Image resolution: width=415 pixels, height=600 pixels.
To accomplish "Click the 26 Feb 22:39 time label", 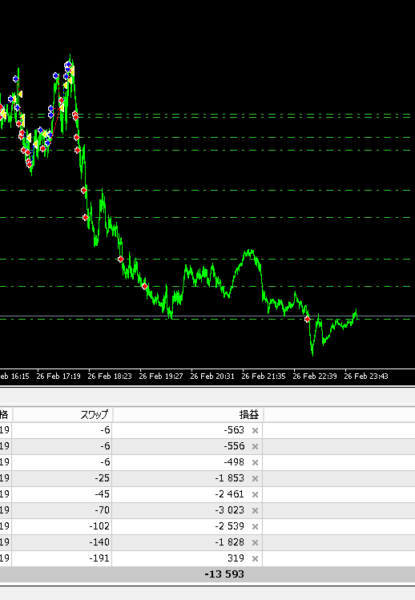I will (315, 377).
